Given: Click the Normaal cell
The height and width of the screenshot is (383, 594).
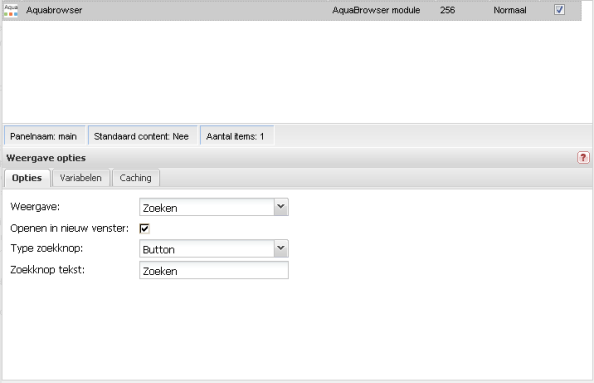Looking at the screenshot, I should pos(510,10).
